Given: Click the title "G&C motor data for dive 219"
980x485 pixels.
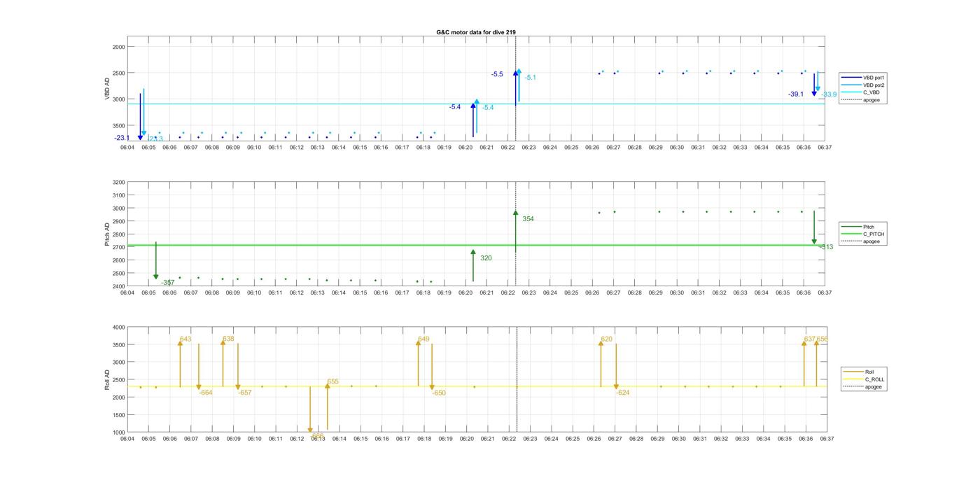Looking at the screenshot, I should pos(476,32).
